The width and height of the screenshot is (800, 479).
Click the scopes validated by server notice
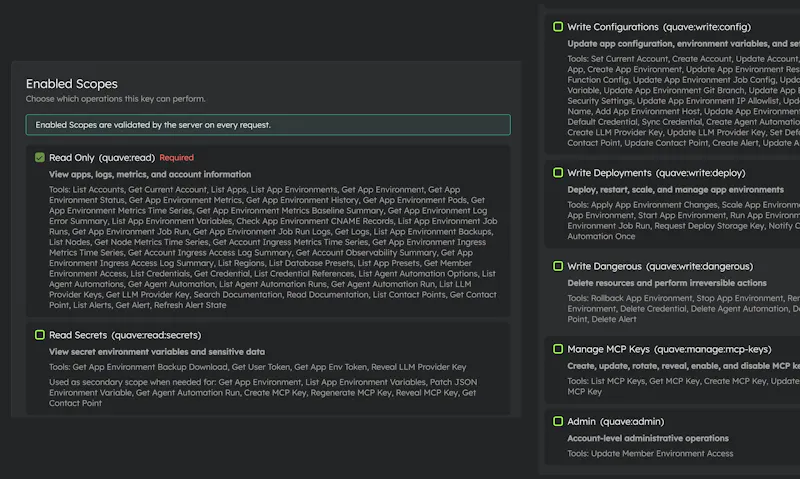coord(268,125)
